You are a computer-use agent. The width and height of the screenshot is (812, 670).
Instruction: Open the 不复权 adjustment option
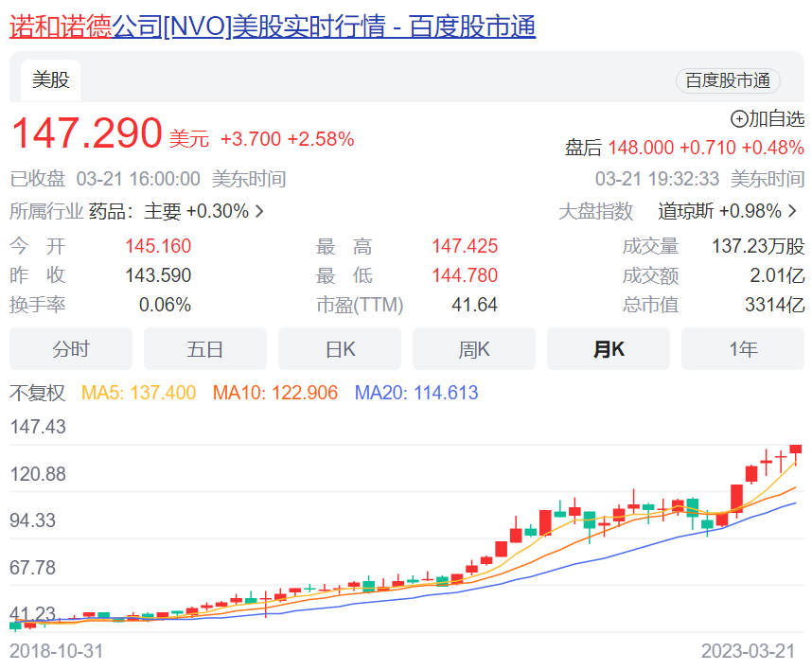click(x=38, y=393)
